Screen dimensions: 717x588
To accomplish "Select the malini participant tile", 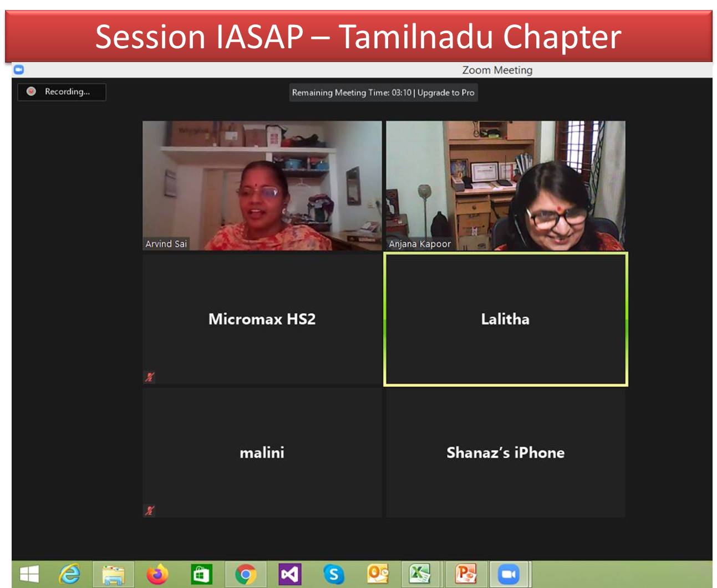I will point(262,453).
